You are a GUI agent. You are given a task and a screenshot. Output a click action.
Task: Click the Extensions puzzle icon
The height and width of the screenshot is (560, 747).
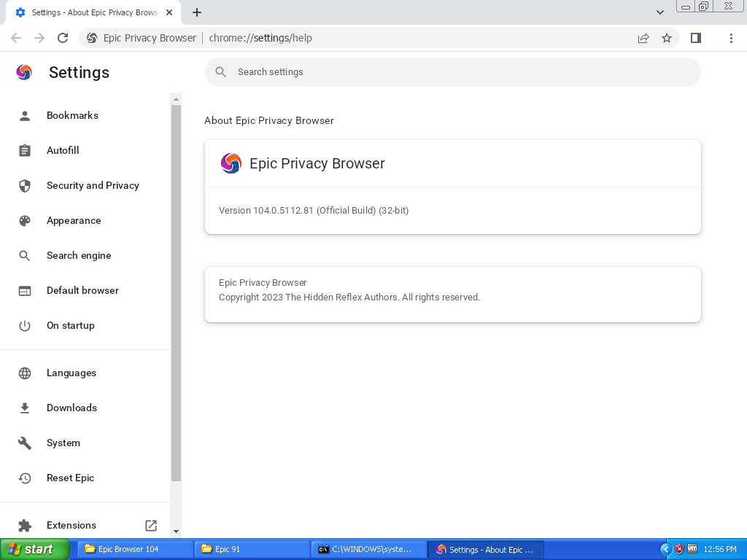(x=25, y=525)
